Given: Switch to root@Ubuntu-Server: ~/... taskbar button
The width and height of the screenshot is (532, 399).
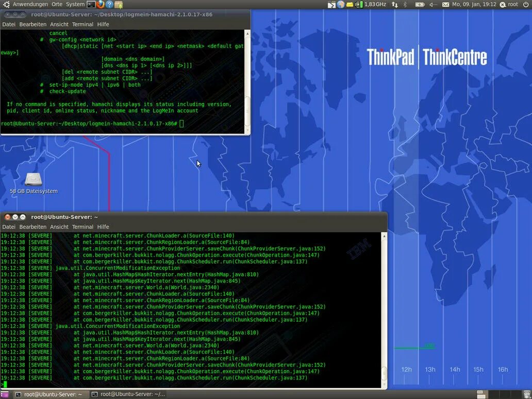Looking at the screenshot, I should pos(129,394).
